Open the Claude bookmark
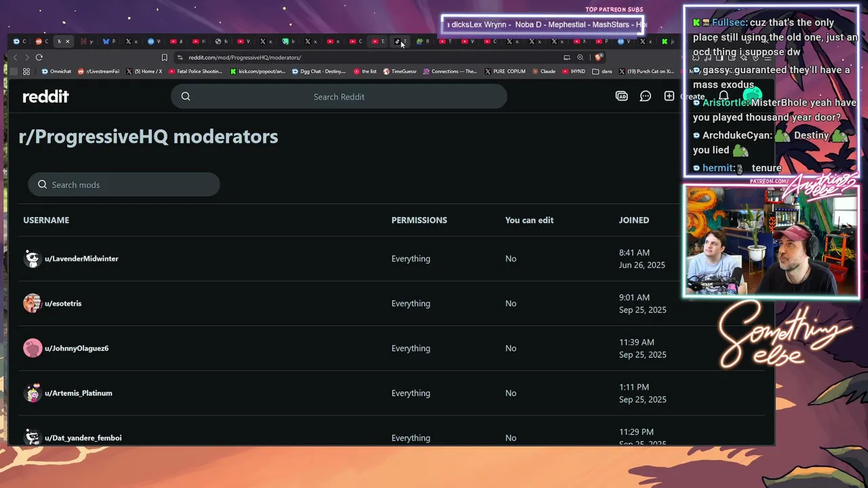This screenshot has width=868, height=488. [544, 71]
